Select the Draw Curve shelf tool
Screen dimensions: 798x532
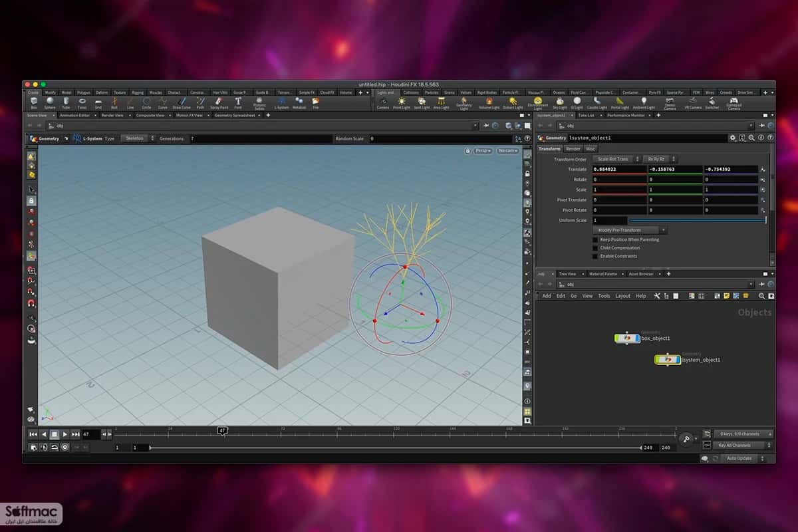point(181,102)
